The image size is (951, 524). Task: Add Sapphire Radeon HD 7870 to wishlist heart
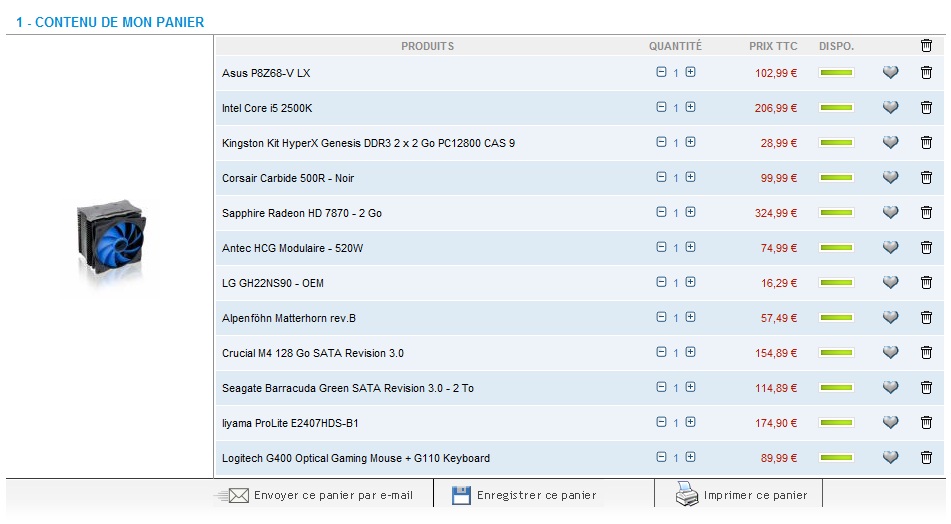(x=890, y=213)
